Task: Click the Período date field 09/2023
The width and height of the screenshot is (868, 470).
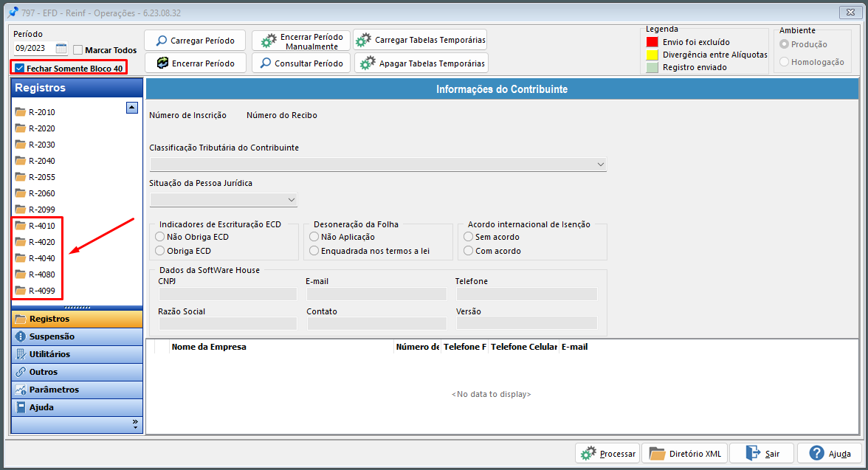Action: tap(34, 48)
